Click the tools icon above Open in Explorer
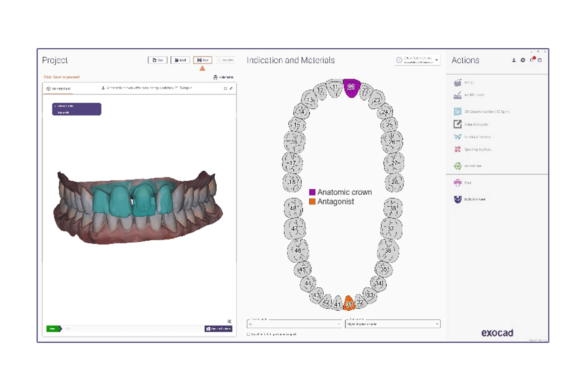 pos(229,321)
